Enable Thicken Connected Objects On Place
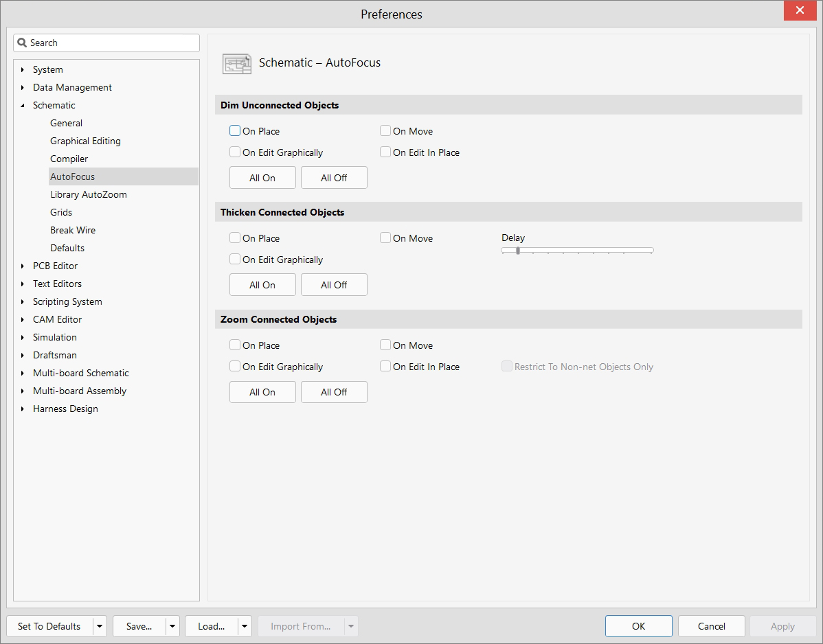Image resolution: width=823 pixels, height=644 pixels. point(235,238)
